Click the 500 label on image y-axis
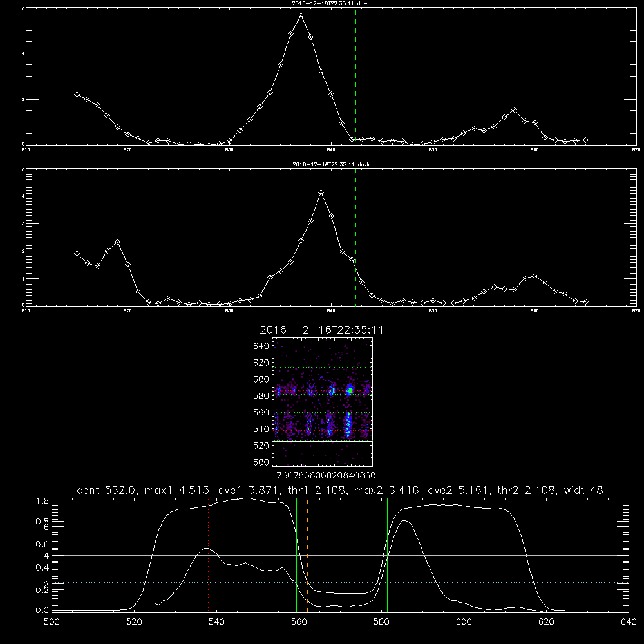The image size is (644, 644). pos(261,462)
